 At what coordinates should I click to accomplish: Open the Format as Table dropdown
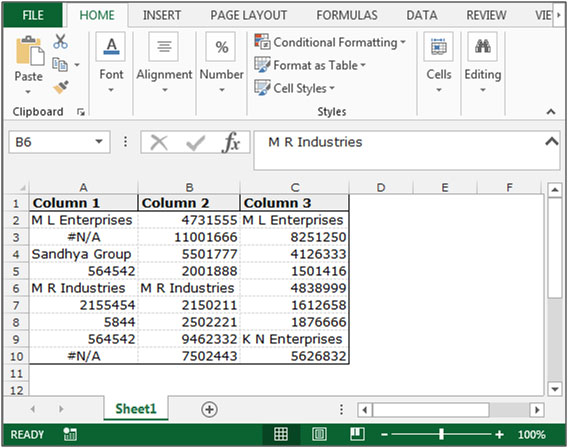310,65
